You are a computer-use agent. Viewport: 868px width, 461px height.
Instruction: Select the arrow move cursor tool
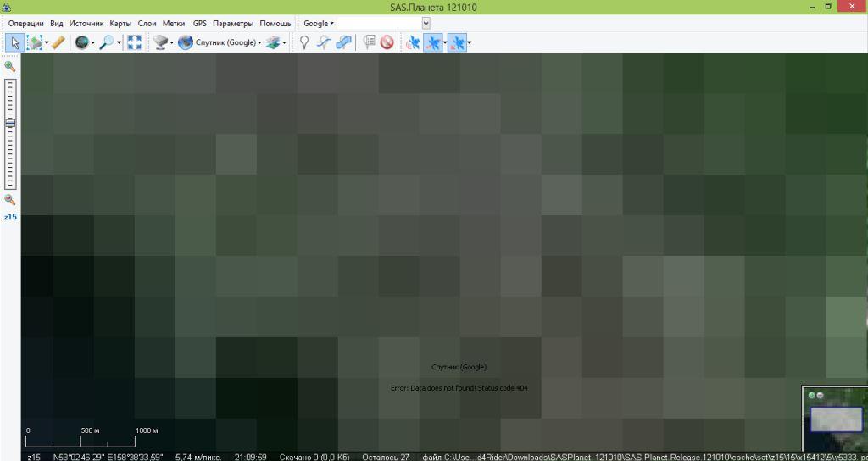[x=15, y=42]
